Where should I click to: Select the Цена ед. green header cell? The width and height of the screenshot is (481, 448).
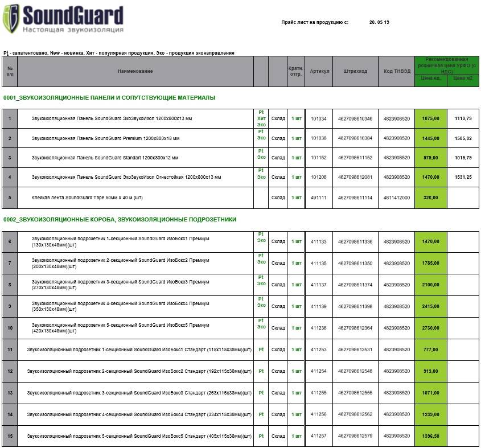pyautogui.click(x=431, y=79)
